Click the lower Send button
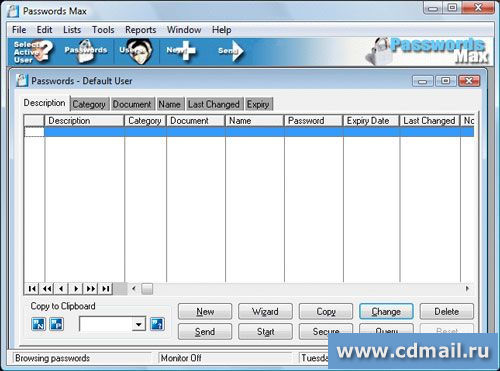Screen dimensions: 500x371 (205, 331)
